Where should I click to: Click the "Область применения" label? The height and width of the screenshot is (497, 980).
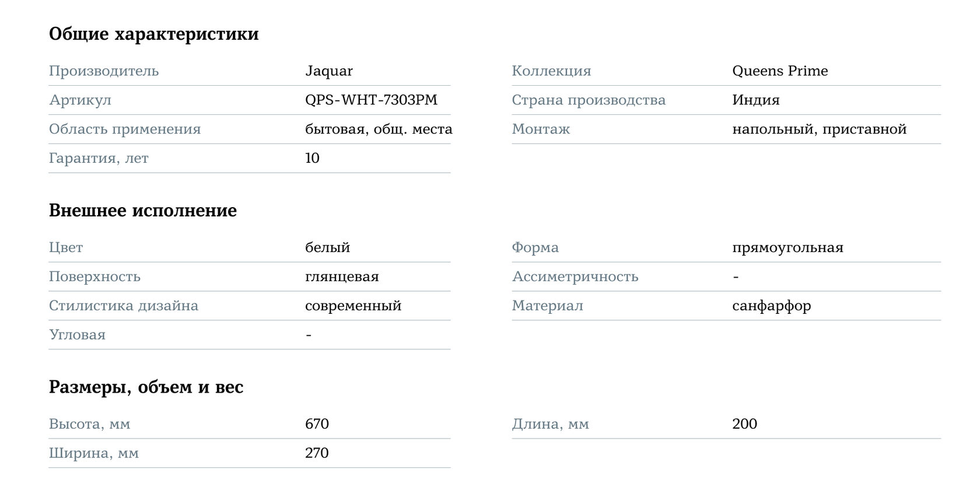point(124,129)
